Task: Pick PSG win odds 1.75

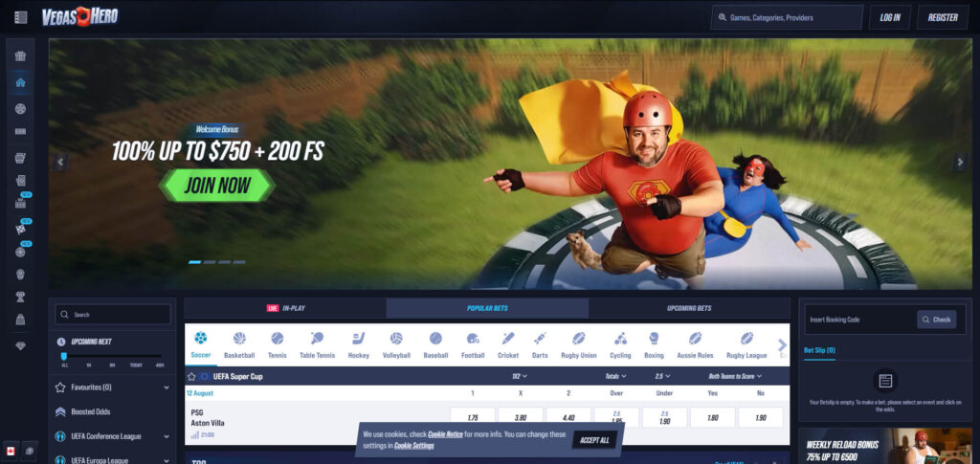Action: pyautogui.click(x=473, y=418)
